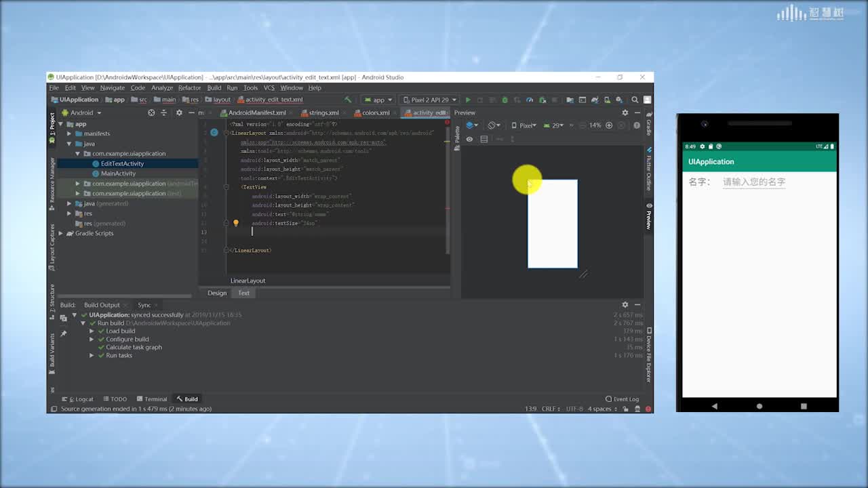Viewport: 868px width, 488px height.
Task: Open the Android project view dropdown
Action: (82, 113)
